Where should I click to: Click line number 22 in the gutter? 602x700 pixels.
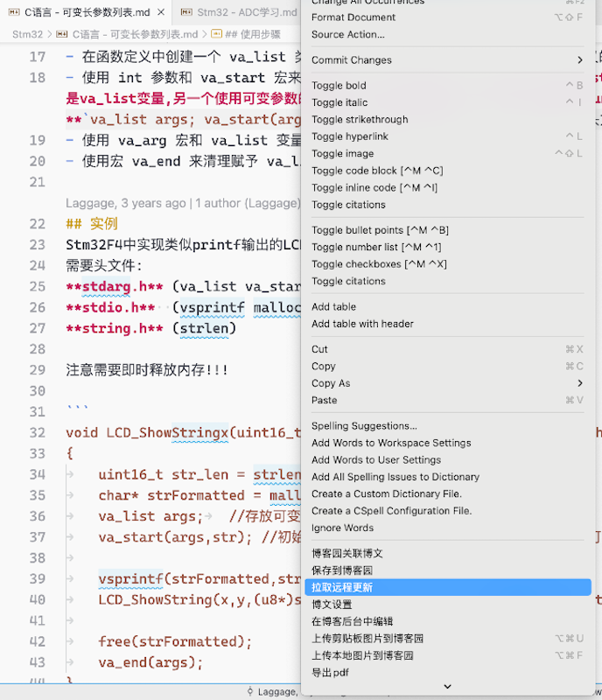point(38,224)
